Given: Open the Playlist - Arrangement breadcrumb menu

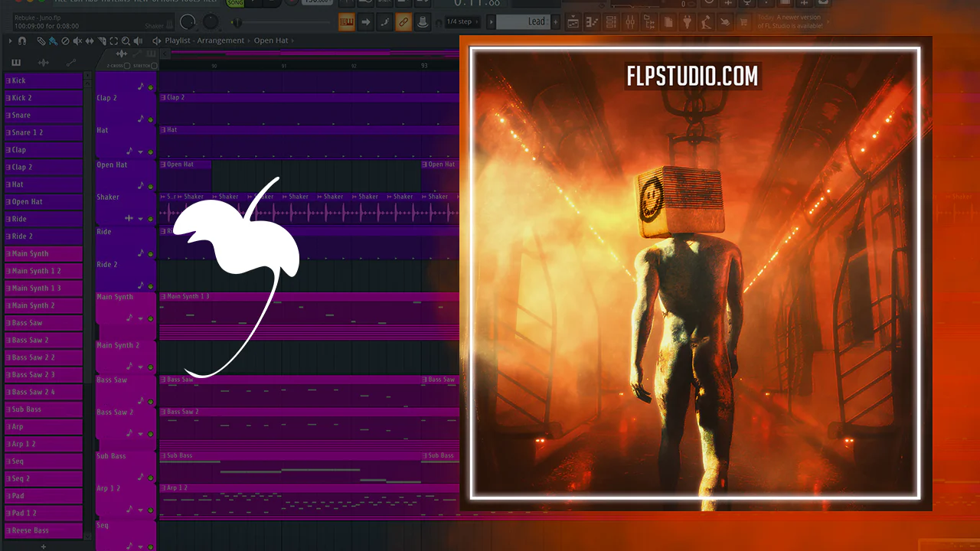Looking at the screenshot, I should [x=204, y=41].
